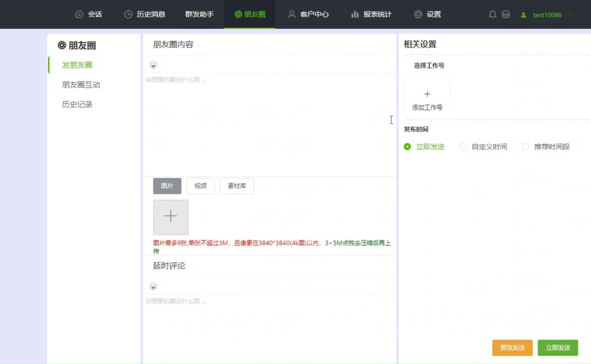
Task: Open notifications bell icon
Action: (493, 14)
